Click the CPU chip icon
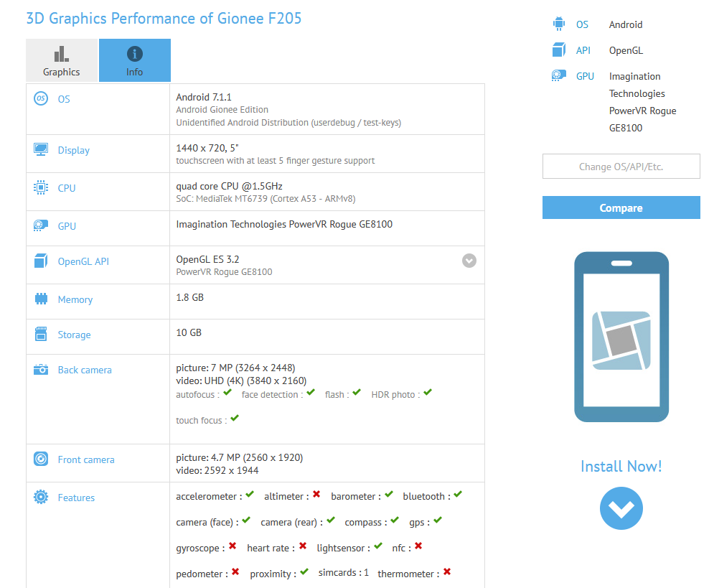 point(41,187)
